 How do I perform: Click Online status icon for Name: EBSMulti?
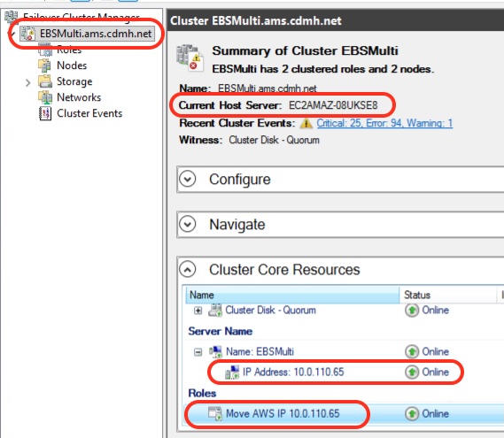pos(412,351)
